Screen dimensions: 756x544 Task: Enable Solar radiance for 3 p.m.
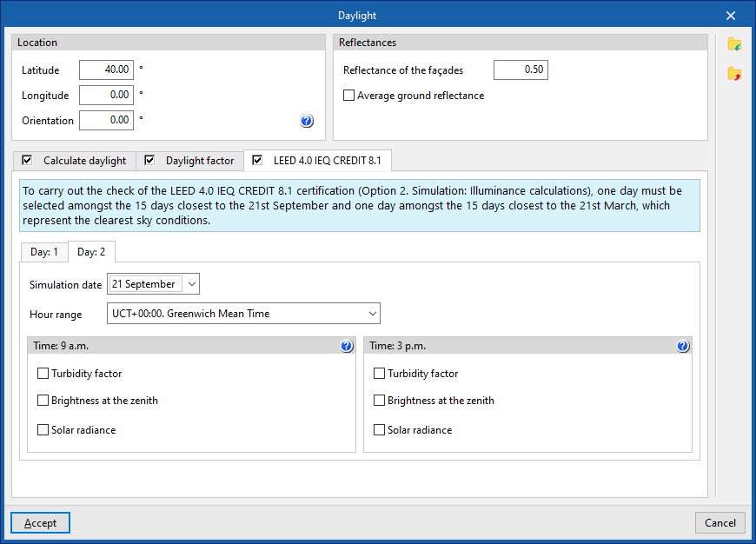[x=380, y=429]
